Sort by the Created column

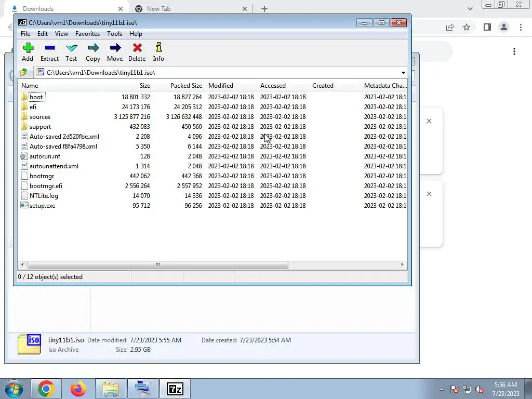click(x=335, y=86)
